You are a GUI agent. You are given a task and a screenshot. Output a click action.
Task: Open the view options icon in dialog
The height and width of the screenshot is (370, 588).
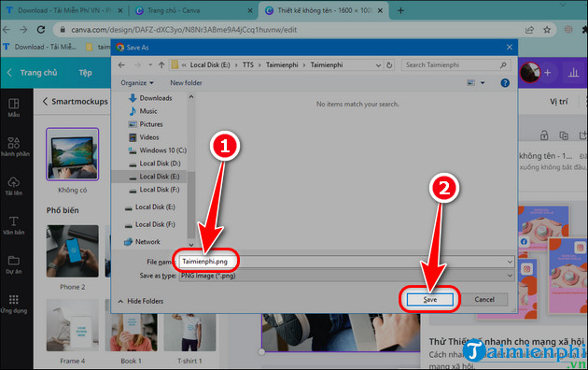pos(471,82)
